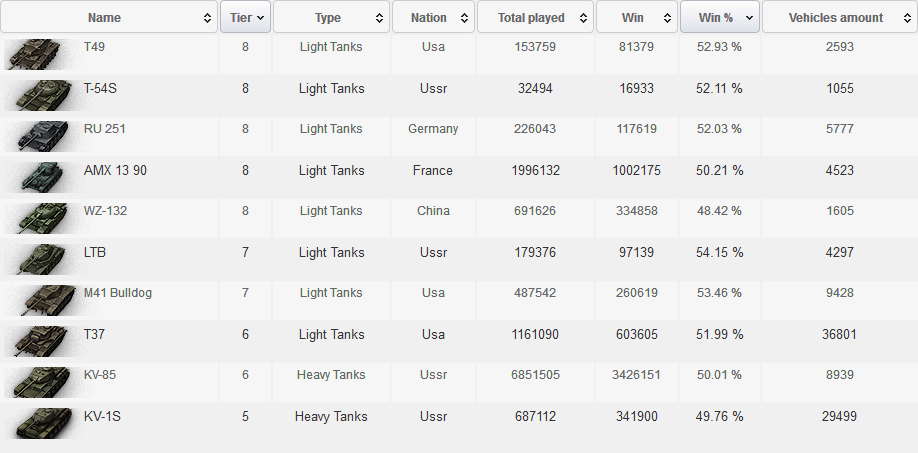The image size is (918, 453).
Task: Open the KV-1S tank name
Action: [x=103, y=416]
